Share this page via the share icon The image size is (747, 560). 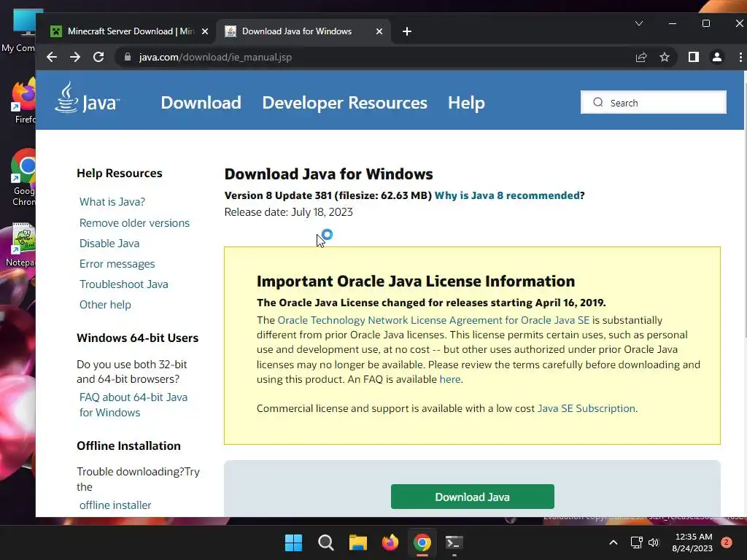tap(641, 57)
